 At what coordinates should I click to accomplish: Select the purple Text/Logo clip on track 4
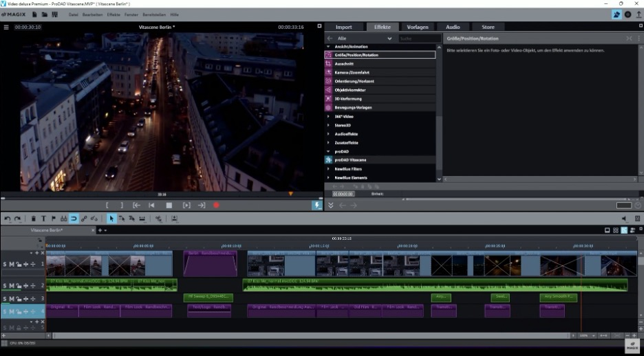pos(209,311)
